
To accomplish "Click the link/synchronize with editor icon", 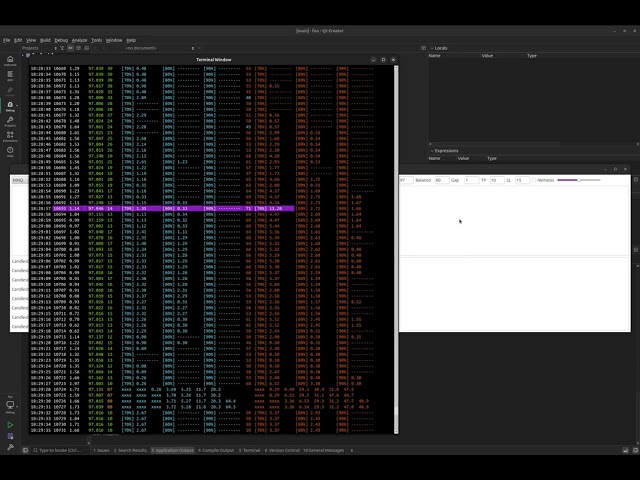I will pos(70,48).
